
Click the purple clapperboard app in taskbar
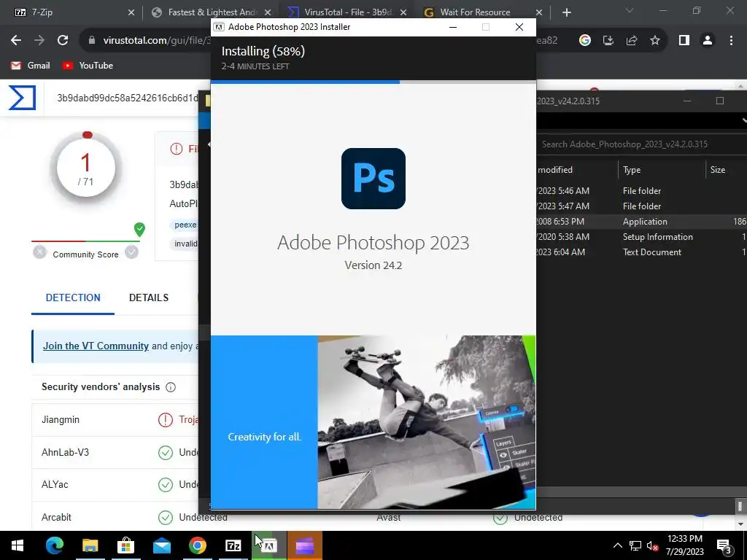coord(305,545)
